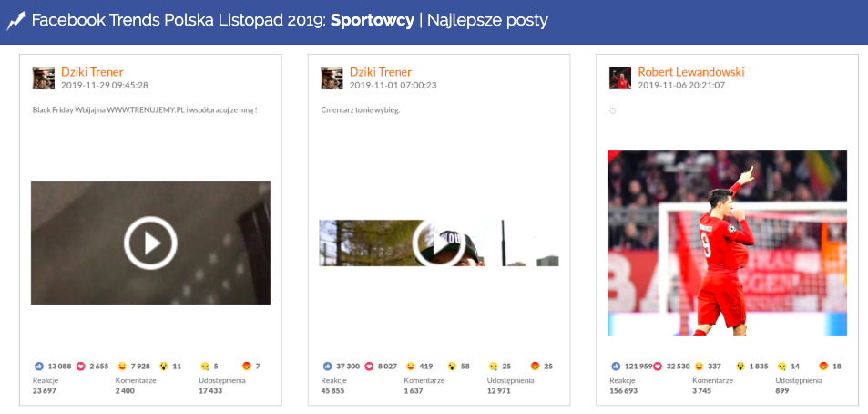
Task: Open Dziki Trener's name link in the Cmentarz post
Action: (x=381, y=72)
